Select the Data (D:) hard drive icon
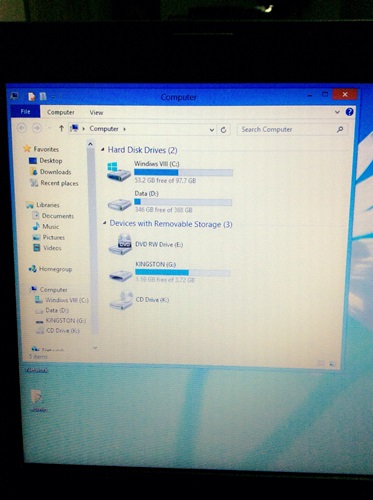Image resolution: width=373 pixels, height=500 pixels. tap(119, 204)
